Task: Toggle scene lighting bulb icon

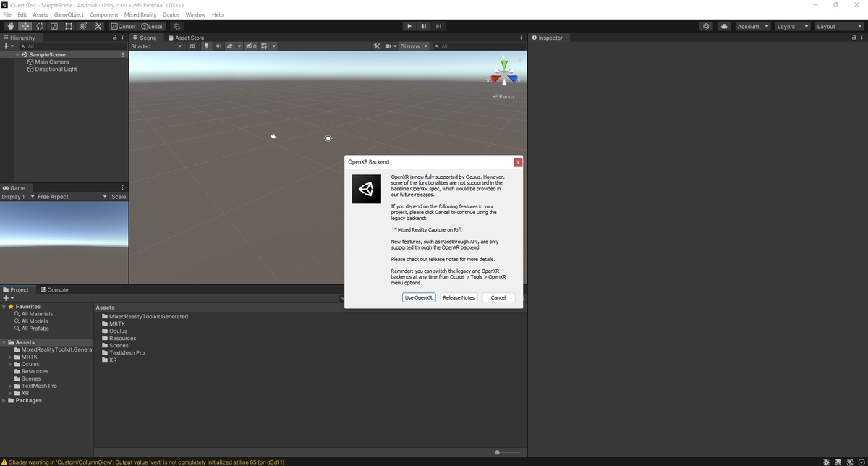Action: (206, 46)
